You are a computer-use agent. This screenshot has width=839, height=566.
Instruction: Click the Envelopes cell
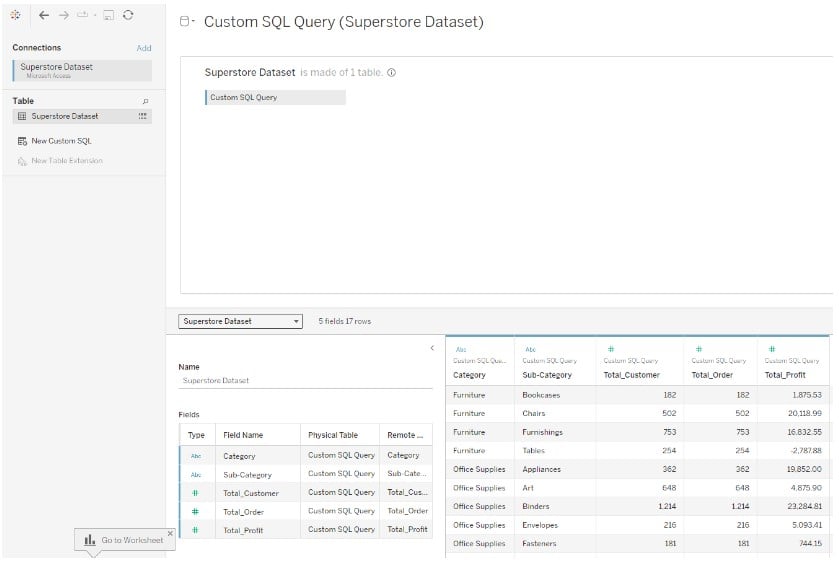[555, 525]
